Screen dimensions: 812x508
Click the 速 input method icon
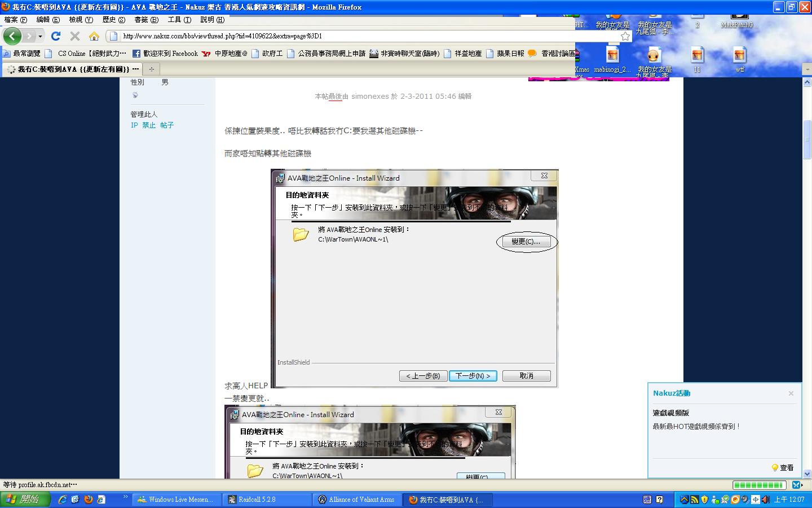click(x=647, y=500)
